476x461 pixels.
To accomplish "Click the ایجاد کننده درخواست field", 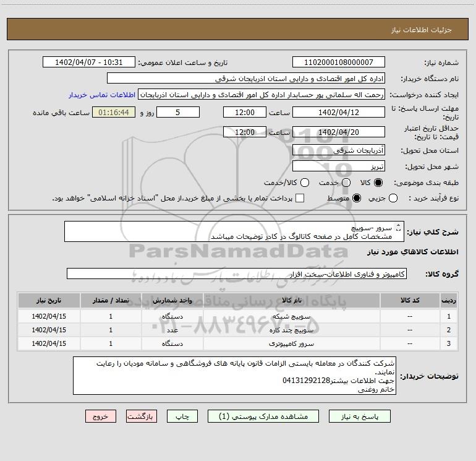I will [x=261, y=95].
